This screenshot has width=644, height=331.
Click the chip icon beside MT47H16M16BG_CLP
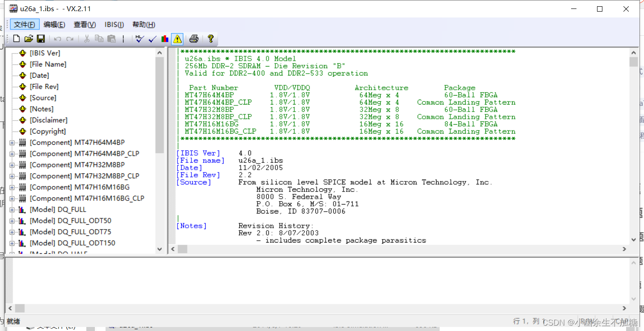pos(22,198)
